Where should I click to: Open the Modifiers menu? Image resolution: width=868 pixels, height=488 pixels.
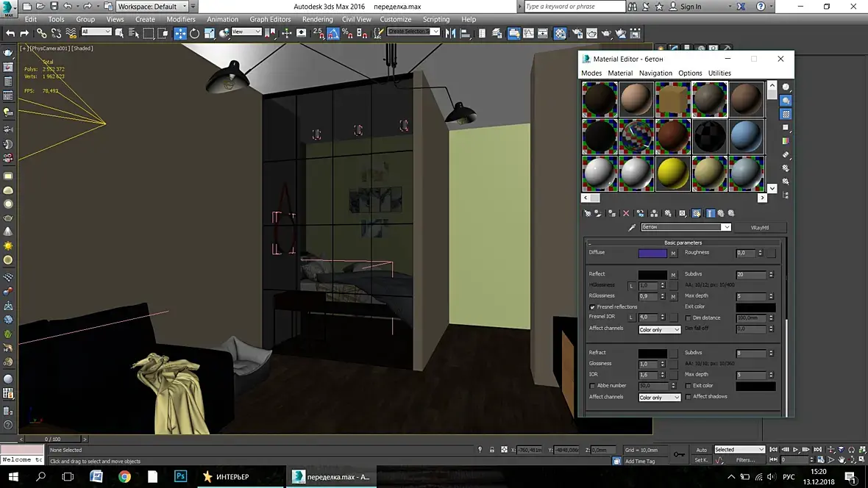click(181, 19)
